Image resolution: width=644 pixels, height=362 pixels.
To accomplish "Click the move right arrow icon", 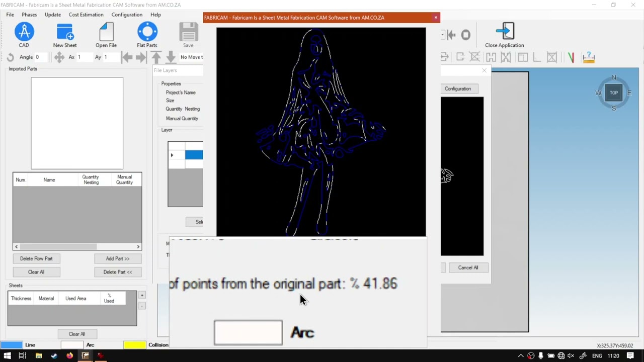I will tap(141, 57).
